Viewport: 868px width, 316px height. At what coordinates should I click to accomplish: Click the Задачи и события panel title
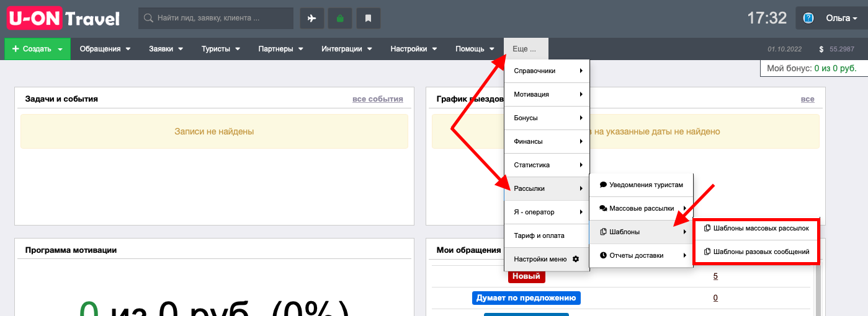[x=61, y=99]
